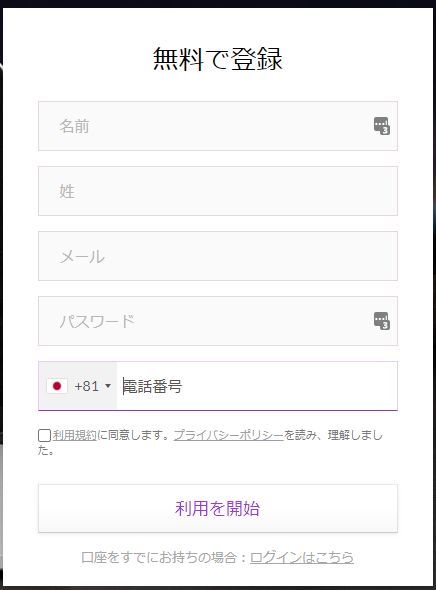This screenshot has height=590, width=436.
Task: Select the パスワード text field
Action: (x=218, y=321)
